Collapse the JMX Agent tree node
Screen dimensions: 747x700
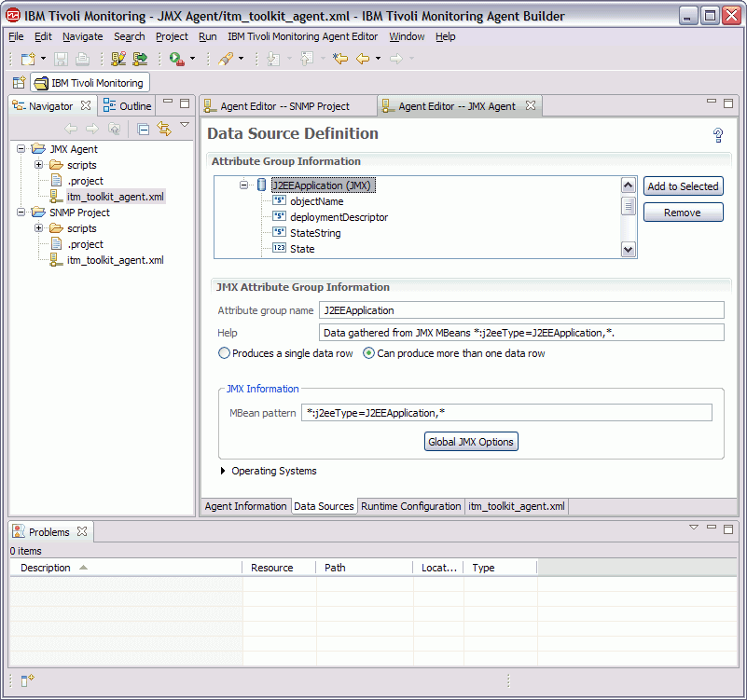pos(21,149)
